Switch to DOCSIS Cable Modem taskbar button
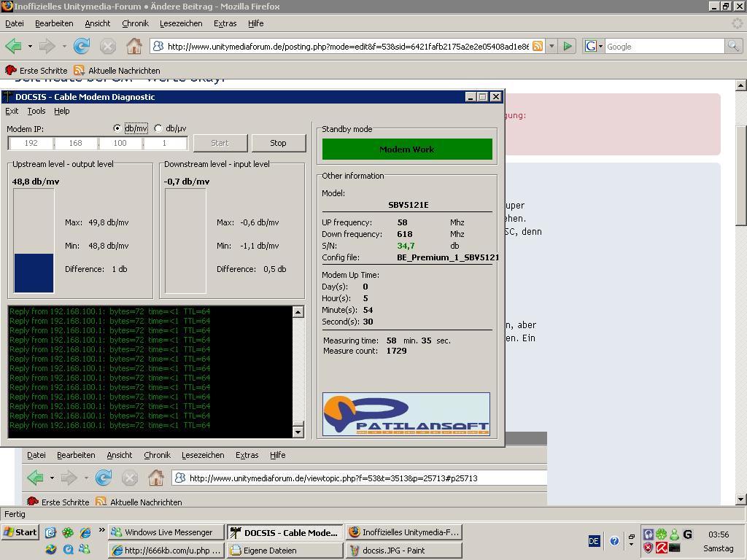The image size is (747, 560). [285, 532]
